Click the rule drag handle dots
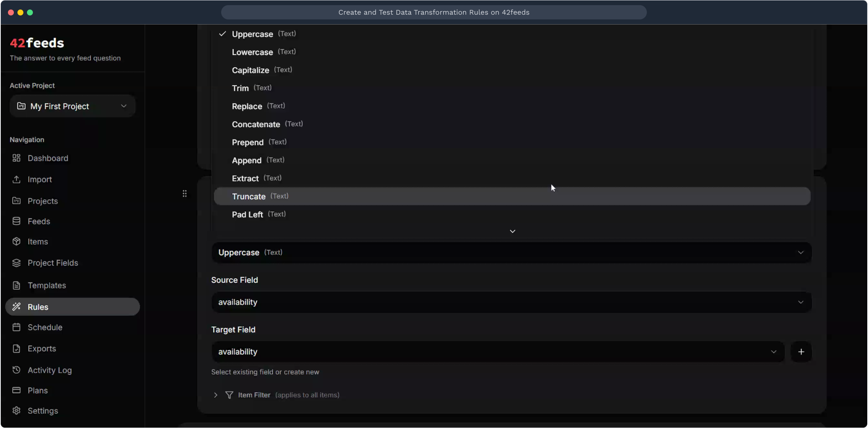This screenshot has height=428, width=868. (185, 193)
